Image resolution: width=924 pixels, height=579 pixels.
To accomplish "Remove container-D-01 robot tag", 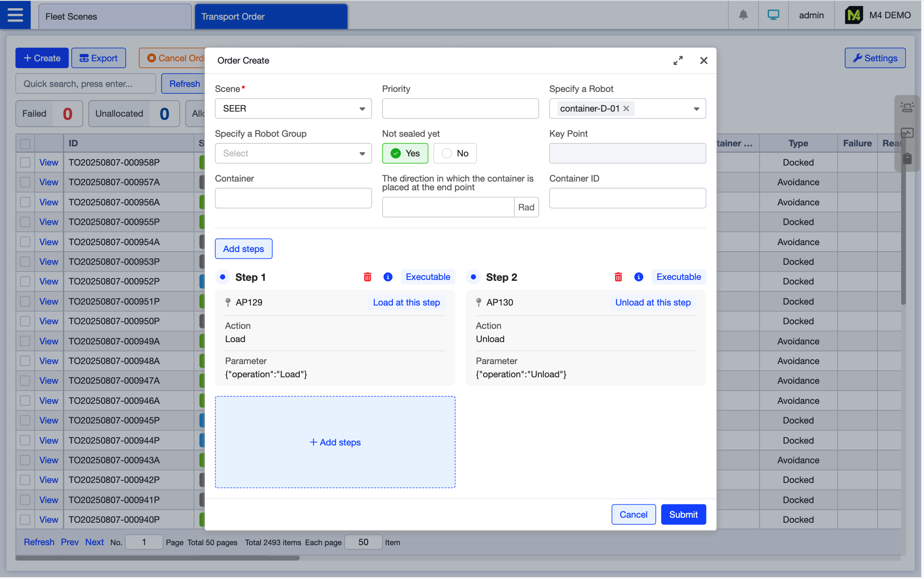I will 627,108.
